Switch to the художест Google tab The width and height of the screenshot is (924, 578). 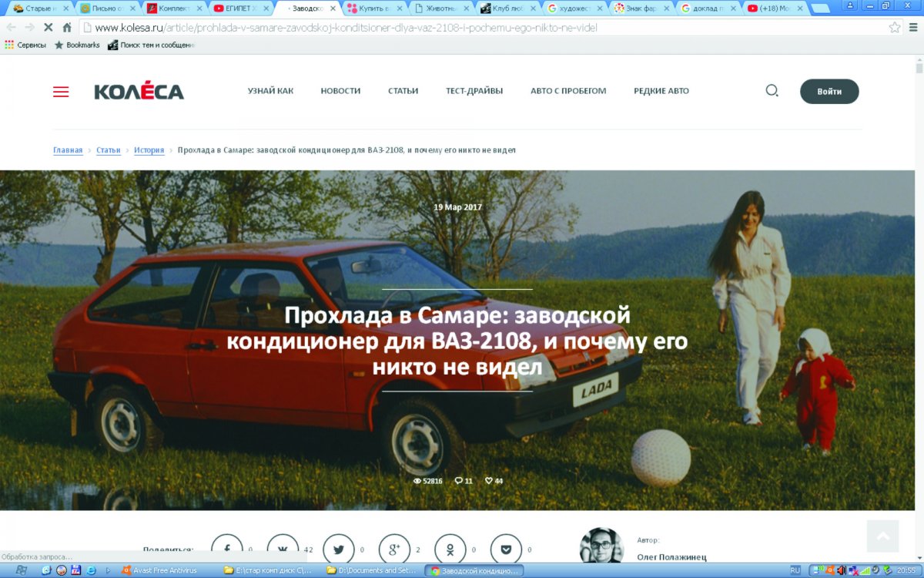pyautogui.click(x=575, y=8)
